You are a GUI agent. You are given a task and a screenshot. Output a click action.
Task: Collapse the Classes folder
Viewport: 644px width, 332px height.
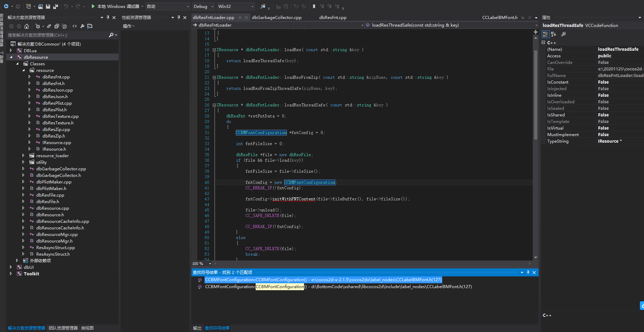coord(17,64)
